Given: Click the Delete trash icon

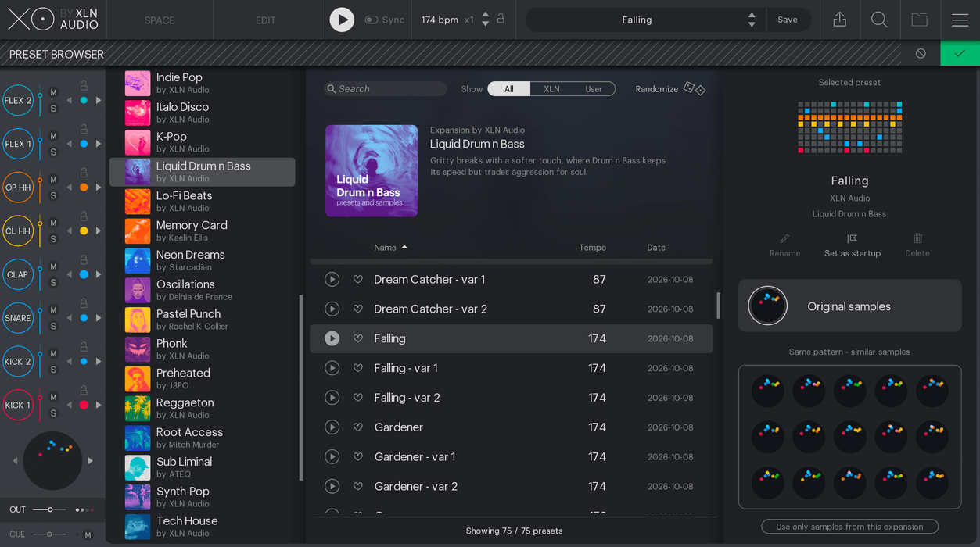Looking at the screenshot, I should (917, 238).
